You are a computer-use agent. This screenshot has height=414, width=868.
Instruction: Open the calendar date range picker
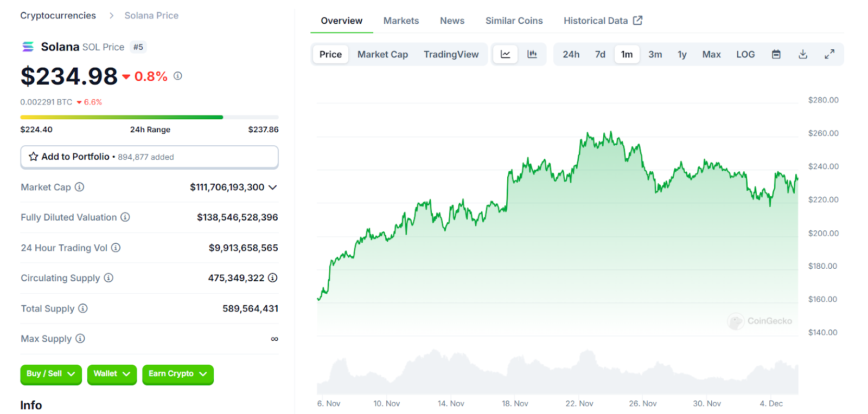pos(776,54)
